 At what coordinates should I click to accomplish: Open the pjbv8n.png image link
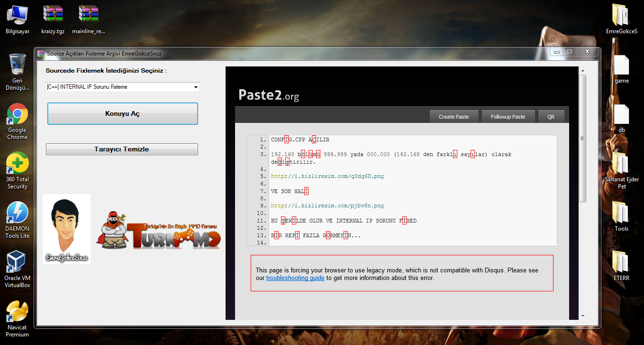click(327, 206)
